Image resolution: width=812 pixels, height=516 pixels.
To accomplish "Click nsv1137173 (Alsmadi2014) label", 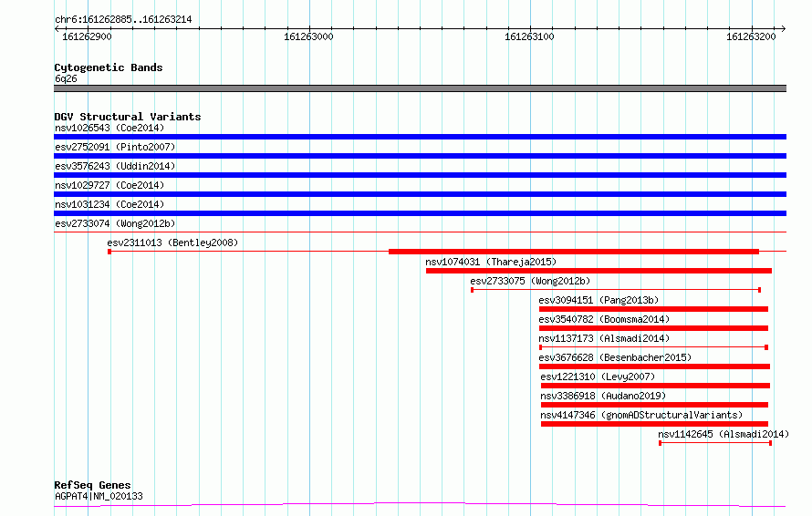I will click(604, 338).
